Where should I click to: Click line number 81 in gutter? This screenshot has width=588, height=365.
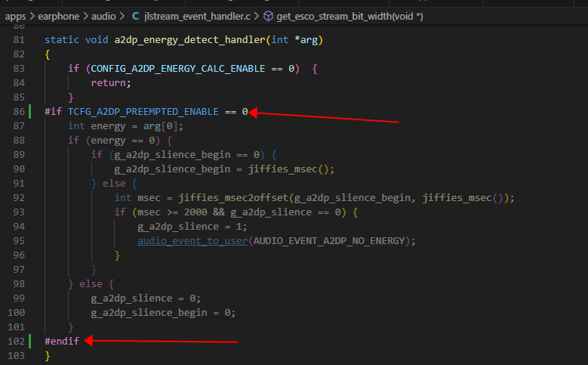19,40
